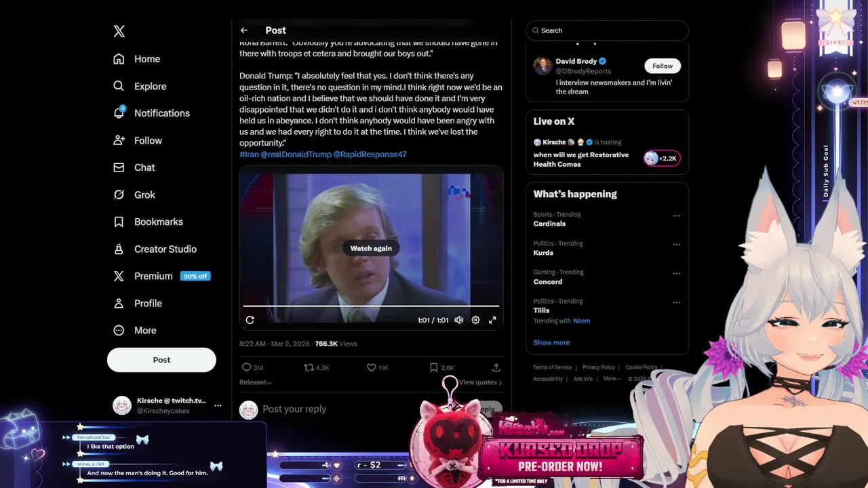Click the 50% off Premium badge
The image size is (868, 488).
pos(195,276)
